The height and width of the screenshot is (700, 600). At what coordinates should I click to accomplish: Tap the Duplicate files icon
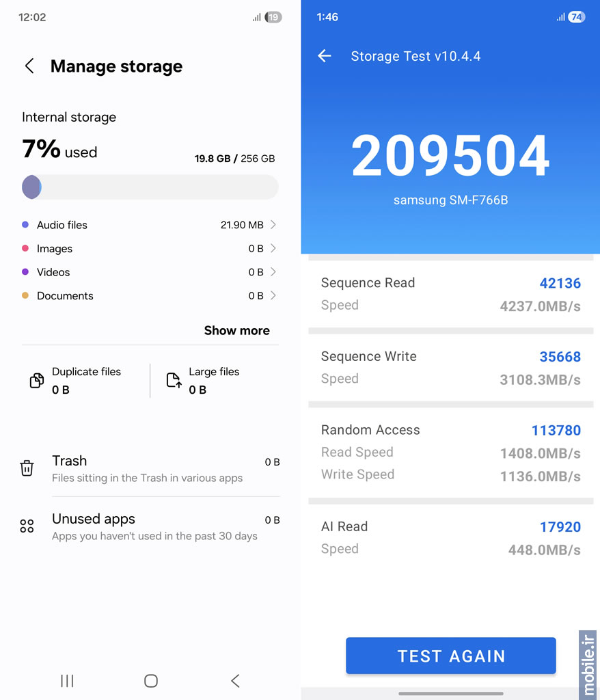(37, 380)
